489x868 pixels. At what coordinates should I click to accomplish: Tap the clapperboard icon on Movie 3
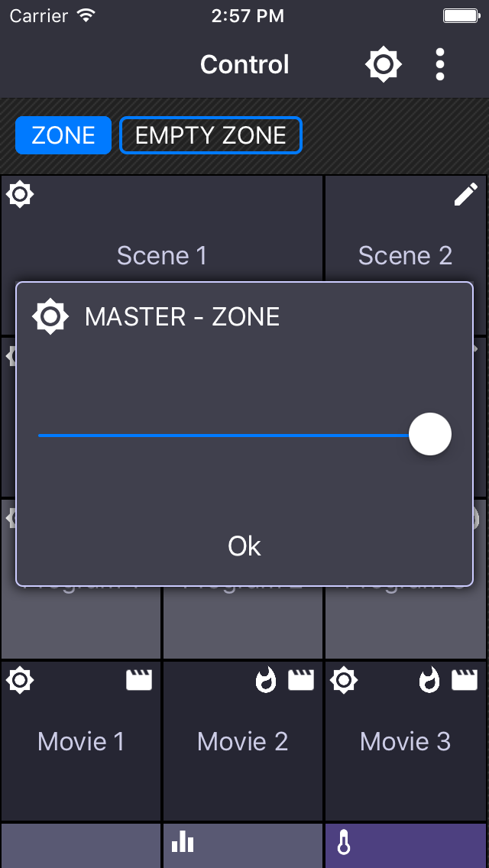464,680
